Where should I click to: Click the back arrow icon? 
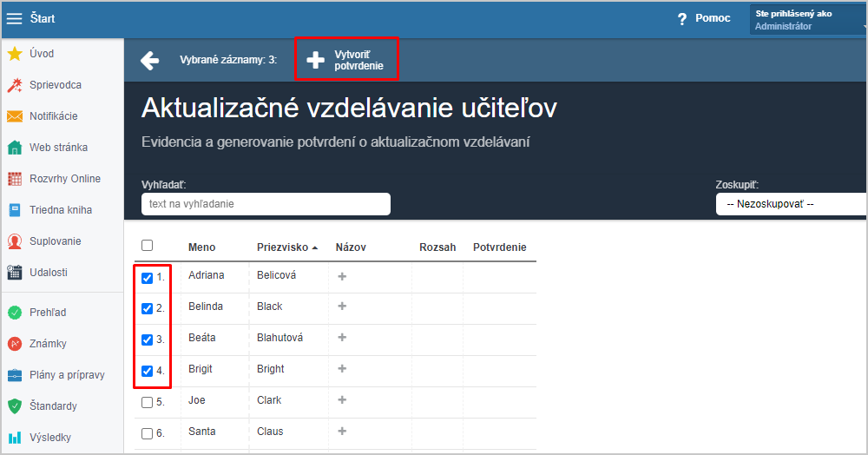point(149,60)
